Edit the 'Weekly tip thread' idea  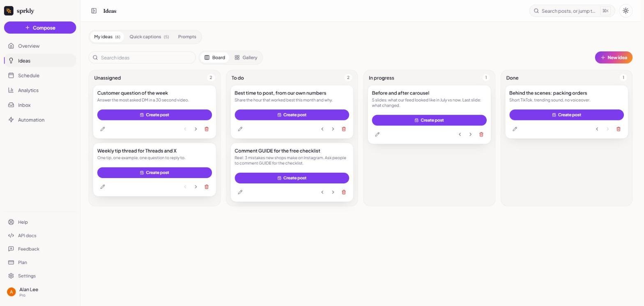[103, 187]
